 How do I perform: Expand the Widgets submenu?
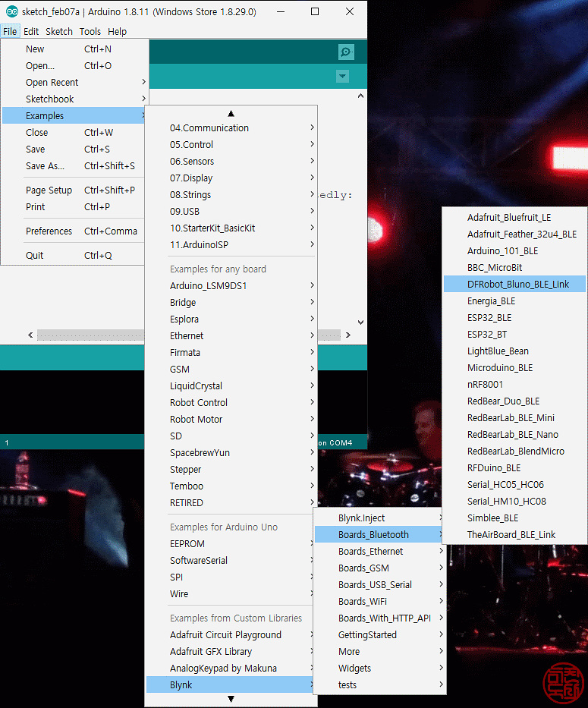coord(380,669)
